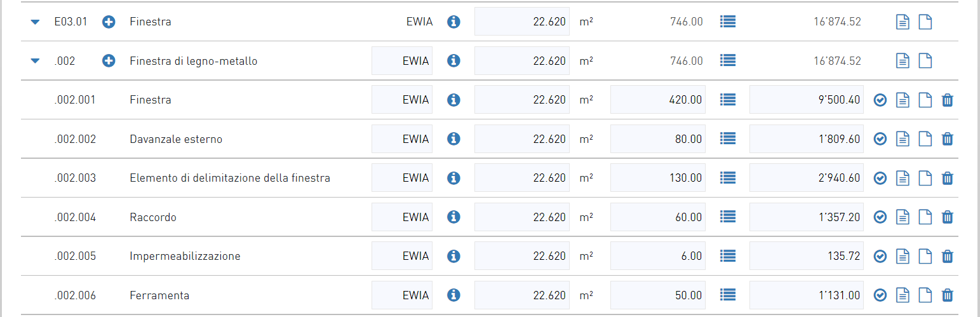Select the Impermeabilizzazione row label
The height and width of the screenshot is (317, 980).
click(x=185, y=257)
